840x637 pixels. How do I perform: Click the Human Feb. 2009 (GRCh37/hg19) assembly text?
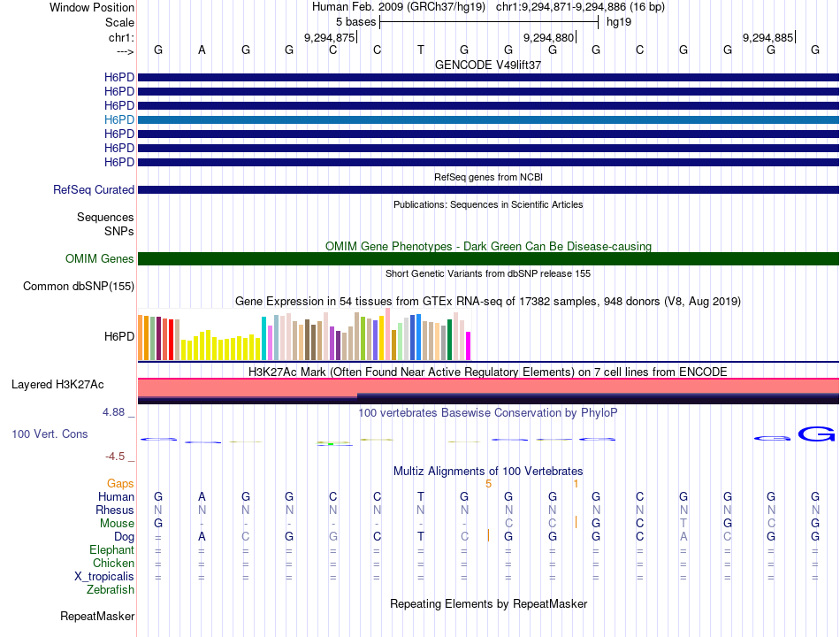[x=399, y=7]
